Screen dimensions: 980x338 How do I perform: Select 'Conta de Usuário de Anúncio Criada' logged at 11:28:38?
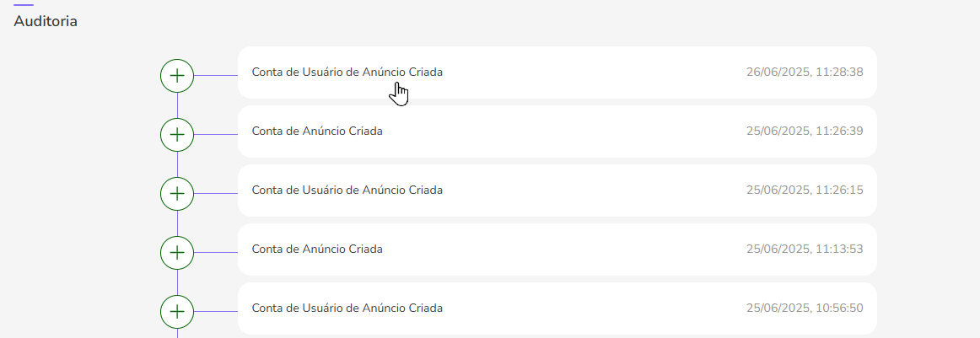347,72
